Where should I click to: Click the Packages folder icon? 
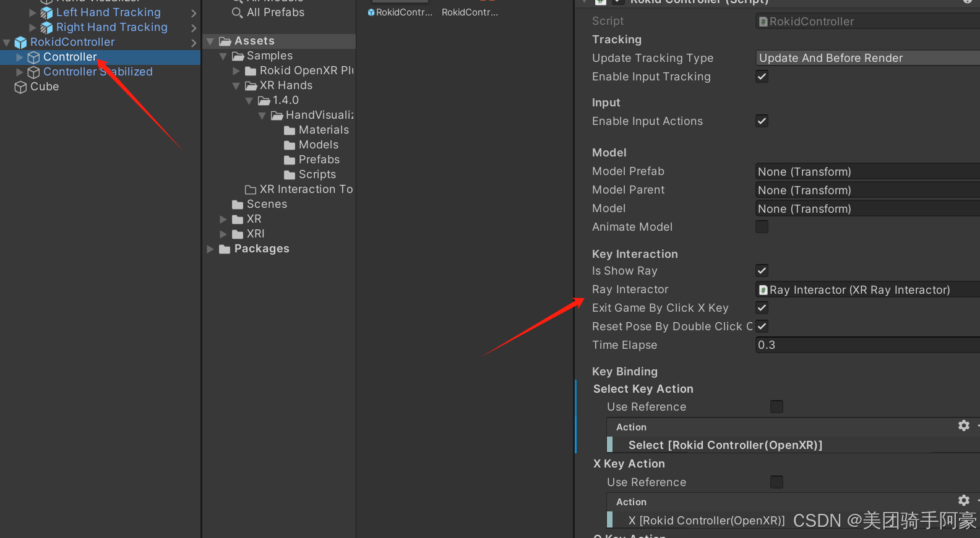[225, 249]
